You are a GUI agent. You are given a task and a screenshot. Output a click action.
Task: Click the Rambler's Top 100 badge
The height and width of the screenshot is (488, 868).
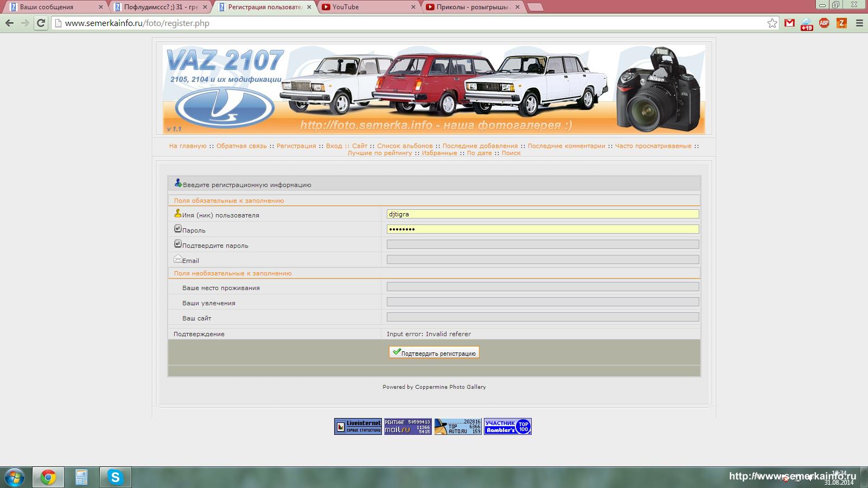[x=507, y=426]
